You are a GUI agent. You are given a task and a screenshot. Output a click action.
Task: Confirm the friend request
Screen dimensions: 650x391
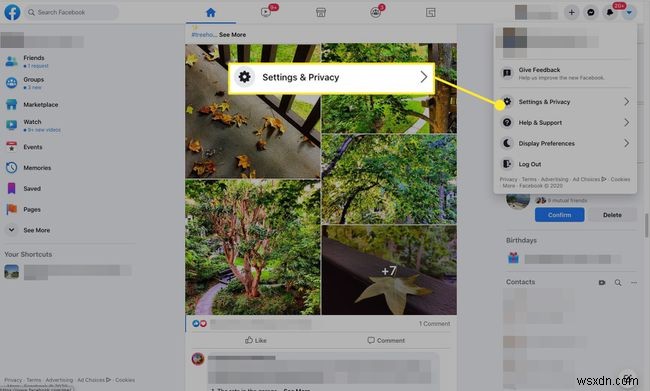coord(560,215)
